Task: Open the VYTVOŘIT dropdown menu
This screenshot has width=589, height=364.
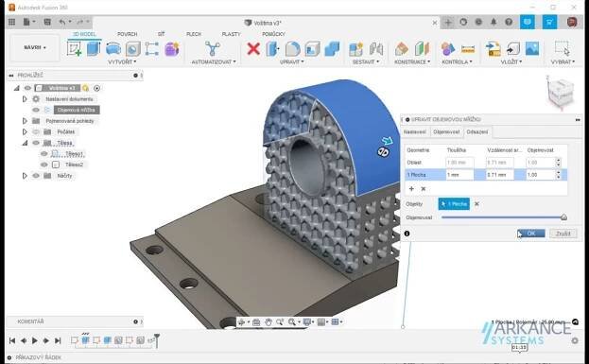Action: pos(122,61)
